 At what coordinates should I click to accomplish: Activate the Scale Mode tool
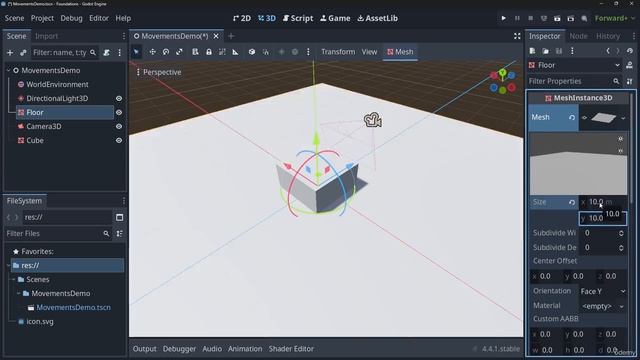tap(179, 52)
